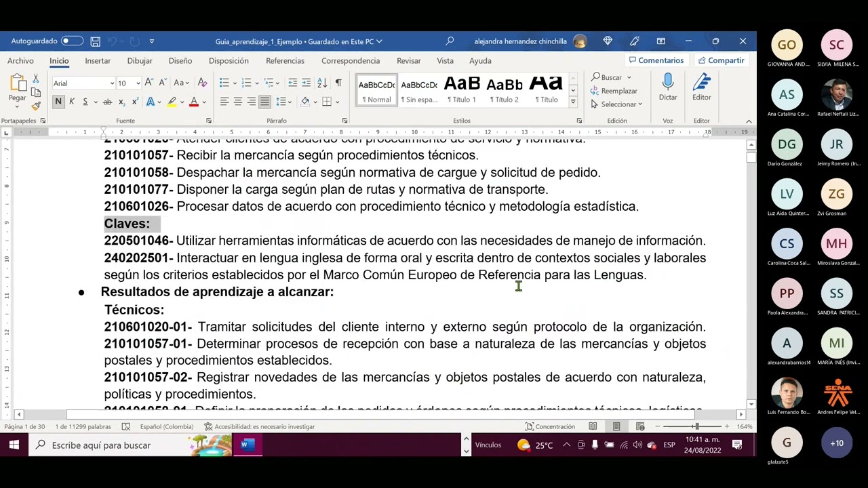Toggle bold N formatting
The height and width of the screenshot is (488, 868).
58,102
